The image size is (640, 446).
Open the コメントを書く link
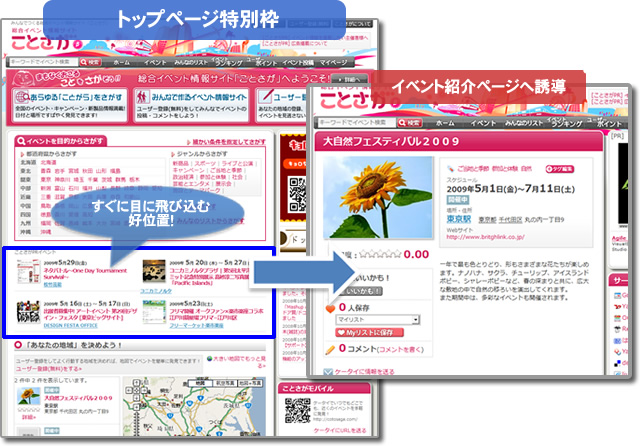click(400, 350)
